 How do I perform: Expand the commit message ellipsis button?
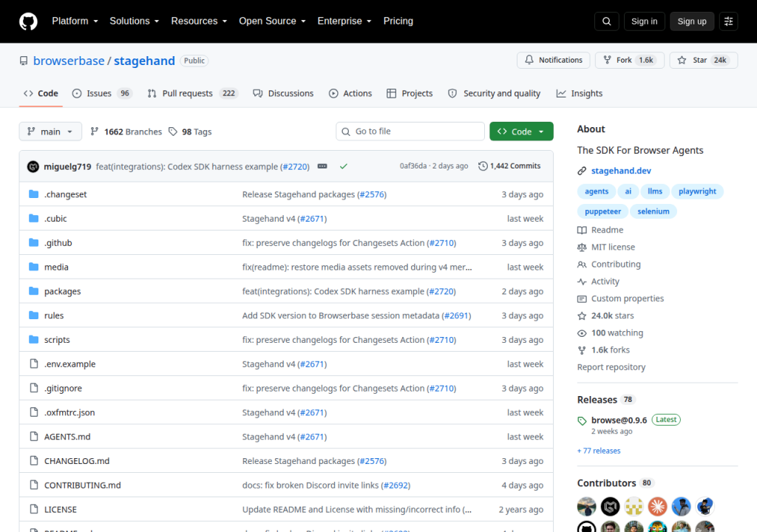coord(322,166)
